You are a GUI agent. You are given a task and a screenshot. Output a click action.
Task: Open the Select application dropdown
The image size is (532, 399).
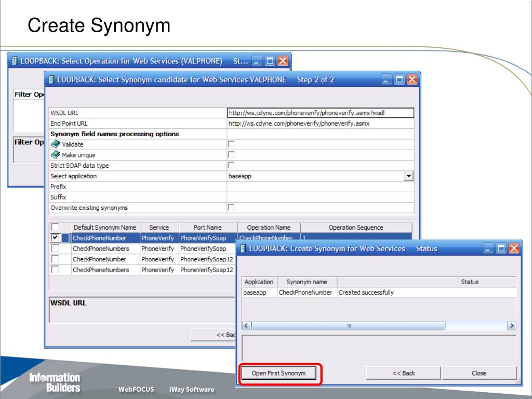pos(408,176)
